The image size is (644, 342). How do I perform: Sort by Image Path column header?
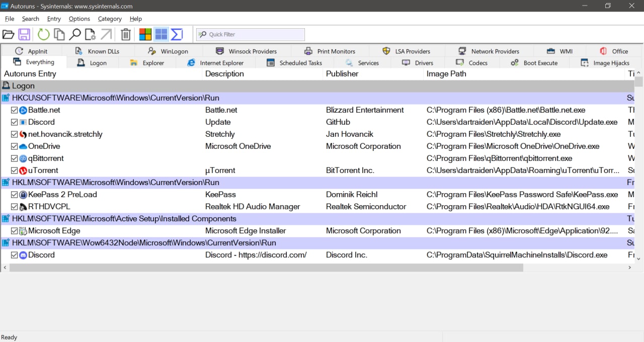click(x=524, y=74)
